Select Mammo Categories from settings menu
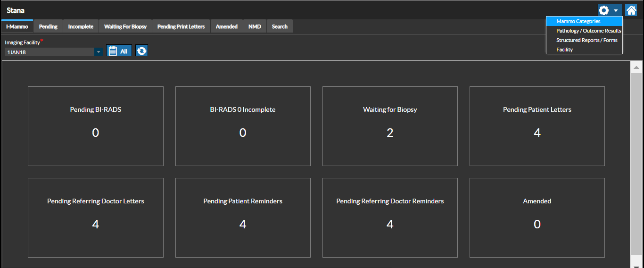The height and width of the screenshot is (268, 644). pyautogui.click(x=578, y=21)
